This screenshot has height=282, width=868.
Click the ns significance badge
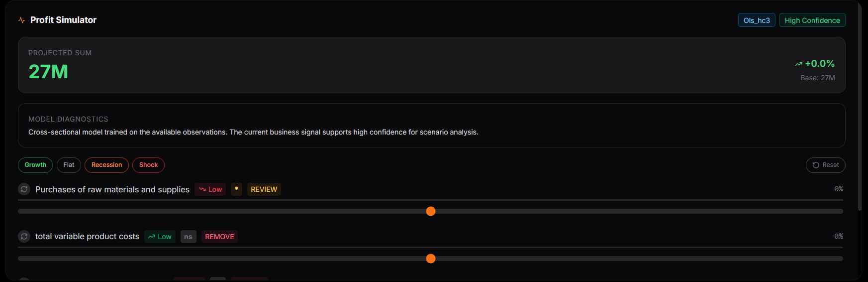[x=188, y=237]
